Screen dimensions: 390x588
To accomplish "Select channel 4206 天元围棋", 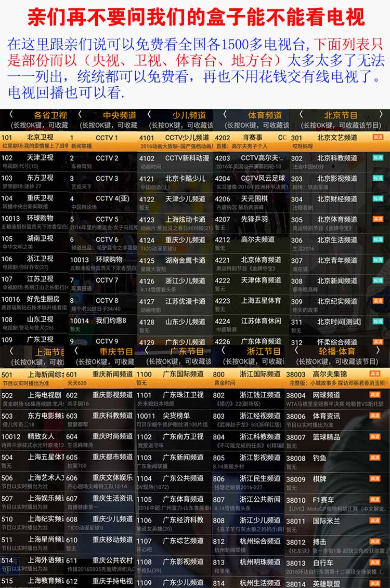I will point(251,203).
